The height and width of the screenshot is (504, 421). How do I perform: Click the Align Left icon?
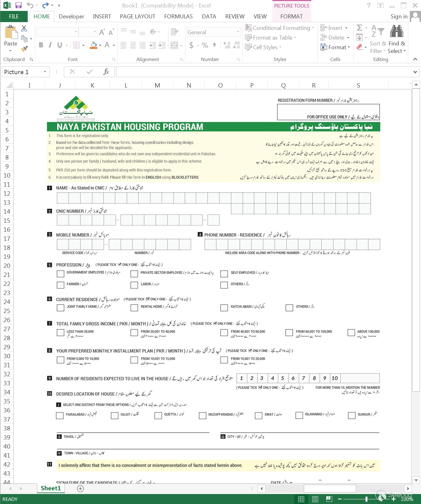click(124, 45)
